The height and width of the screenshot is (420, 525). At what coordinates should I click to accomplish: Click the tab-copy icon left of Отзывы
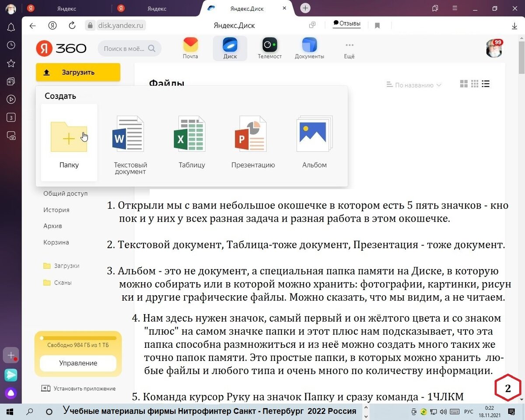[x=312, y=25]
